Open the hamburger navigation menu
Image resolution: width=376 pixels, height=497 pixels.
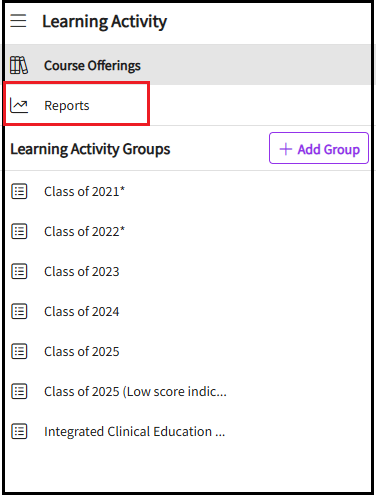click(x=18, y=21)
